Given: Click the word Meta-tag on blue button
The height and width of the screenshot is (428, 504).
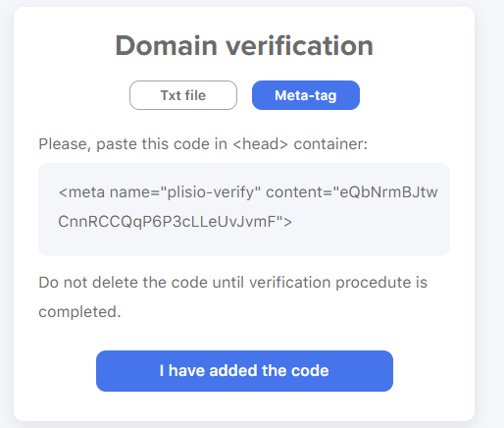Looking at the screenshot, I should [306, 95].
